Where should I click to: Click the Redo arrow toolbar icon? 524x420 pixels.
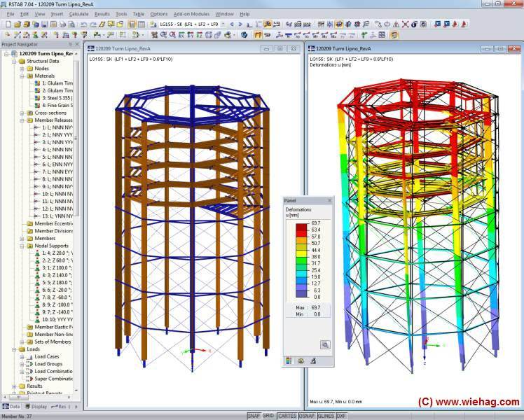click(93, 24)
